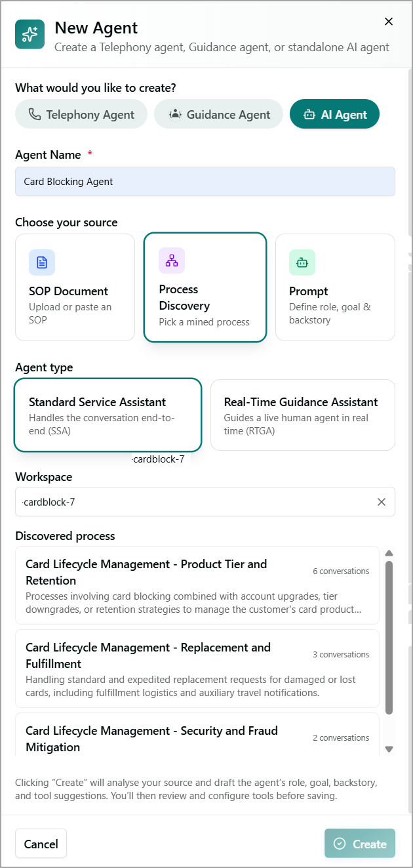
Task: Select Standard Service Assistant agent type
Action: (x=108, y=415)
